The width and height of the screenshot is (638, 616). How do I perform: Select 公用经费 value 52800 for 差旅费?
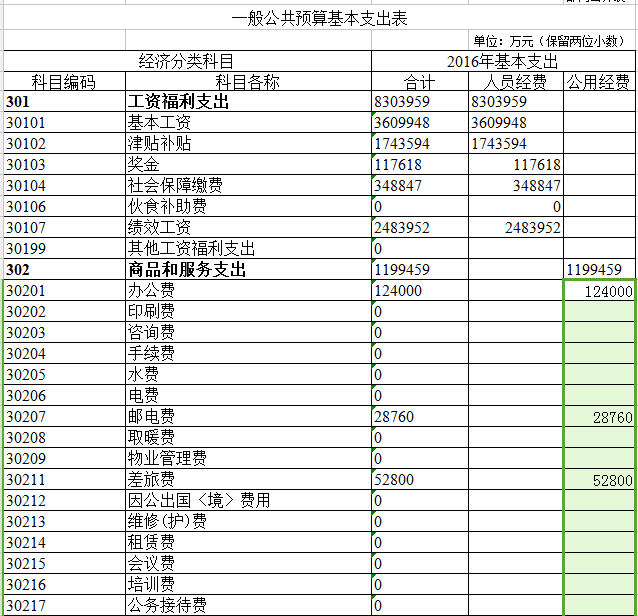599,479
